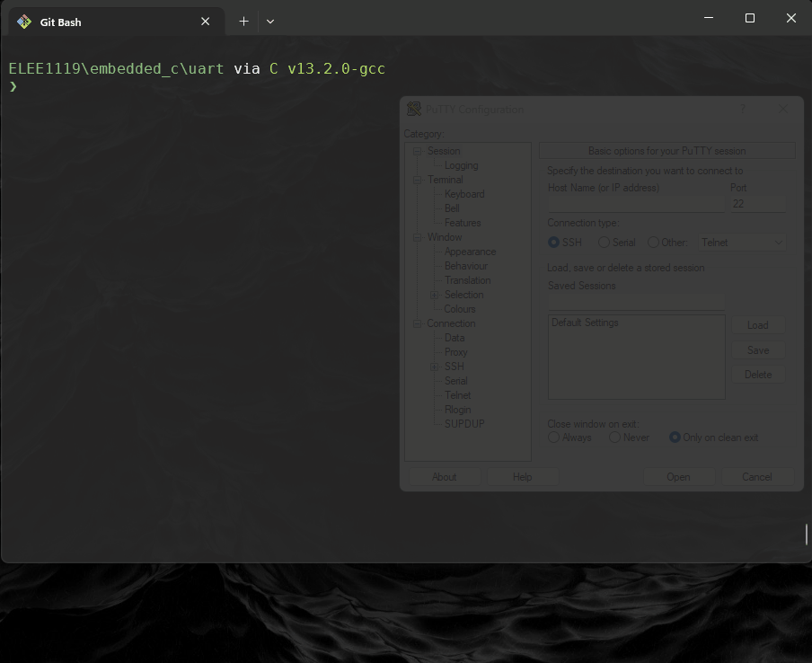This screenshot has height=663, width=812.
Task: Expand the Selection tree node
Action: pyautogui.click(x=434, y=295)
